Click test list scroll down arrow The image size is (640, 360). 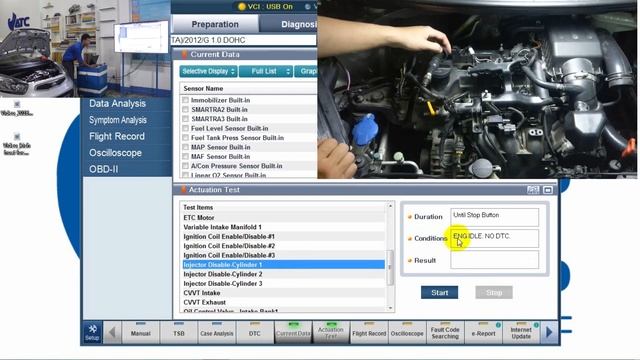pyautogui.click(x=390, y=308)
